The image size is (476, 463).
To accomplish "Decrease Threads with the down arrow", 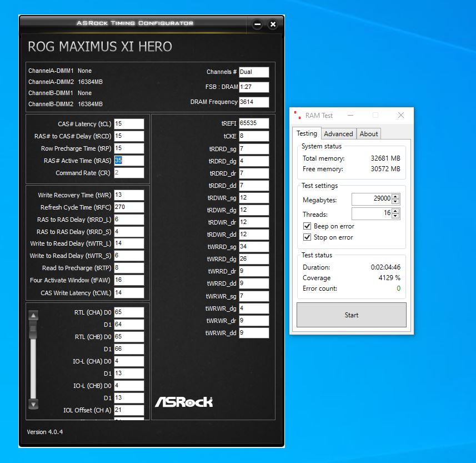I will [395, 216].
